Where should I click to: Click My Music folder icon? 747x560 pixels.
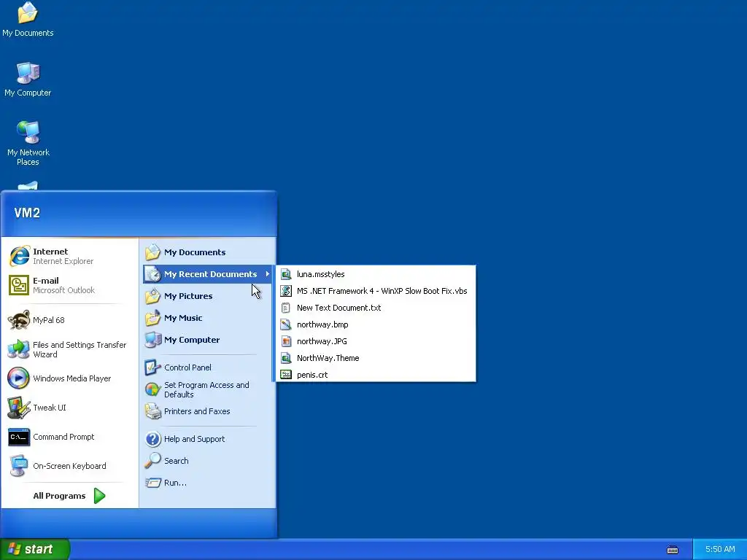coord(153,318)
